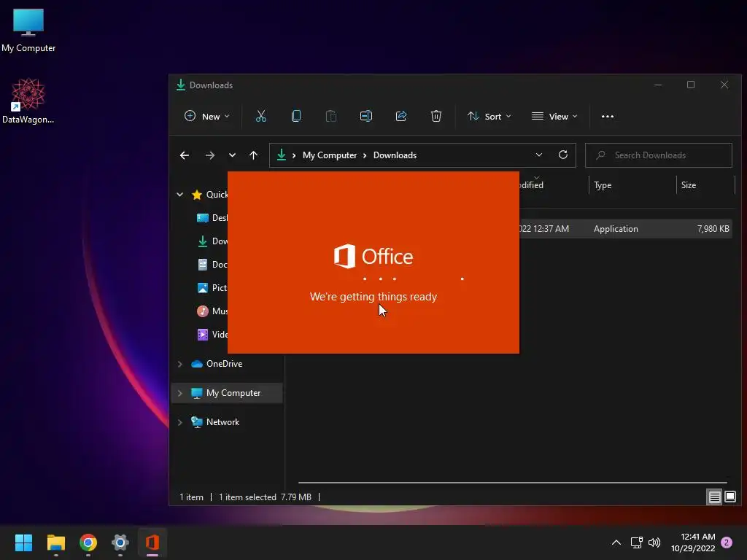Click the network icon in system tray

click(636, 542)
